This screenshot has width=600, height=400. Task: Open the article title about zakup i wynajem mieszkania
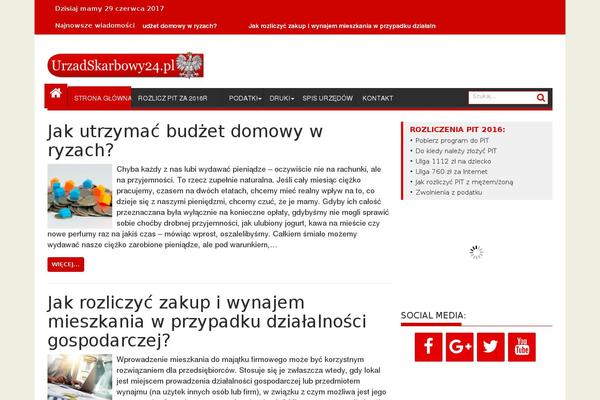[x=207, y=322]
